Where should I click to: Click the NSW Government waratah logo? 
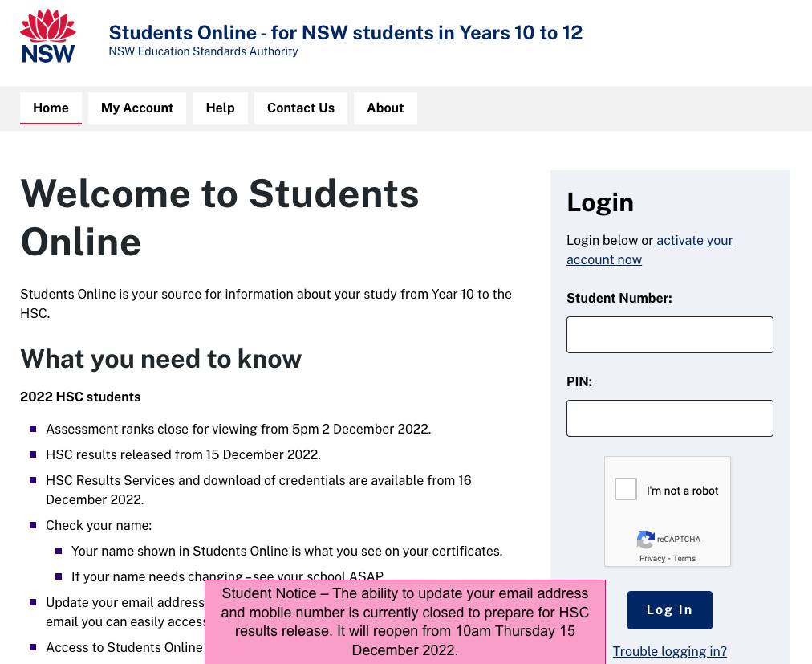click(47, 36)
